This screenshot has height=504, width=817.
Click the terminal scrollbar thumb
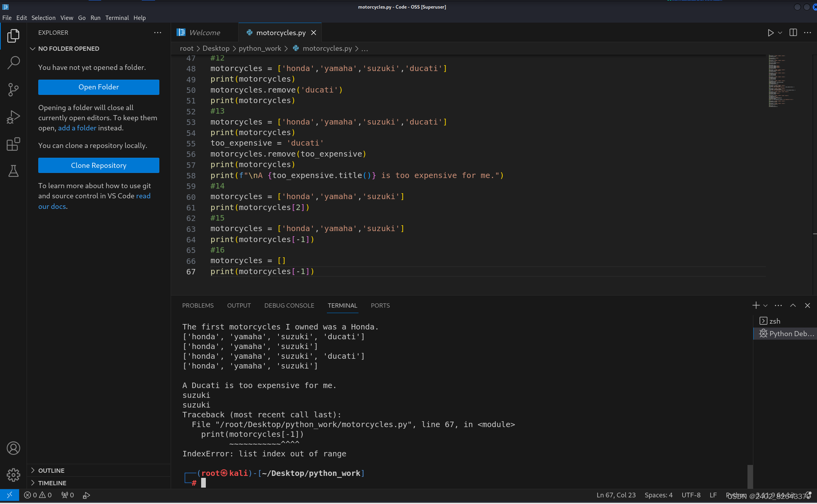pyautogui.click(x=750, y=476)
